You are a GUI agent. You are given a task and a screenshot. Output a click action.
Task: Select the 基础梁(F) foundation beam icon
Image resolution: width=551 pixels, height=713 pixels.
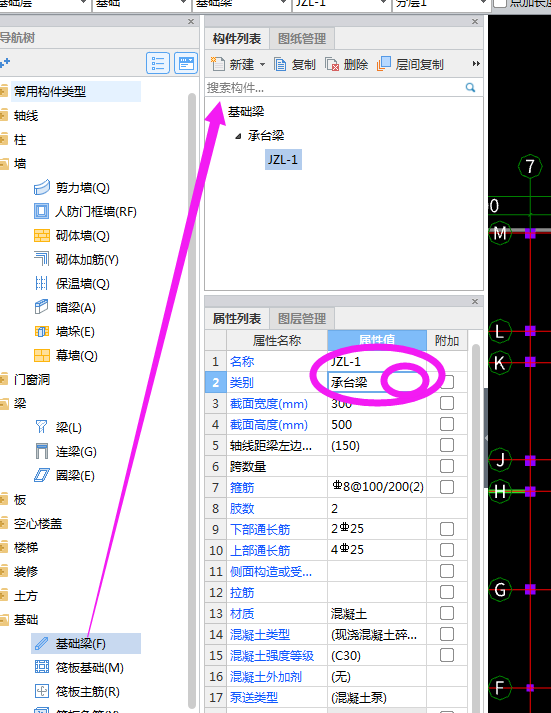point(42,644)
